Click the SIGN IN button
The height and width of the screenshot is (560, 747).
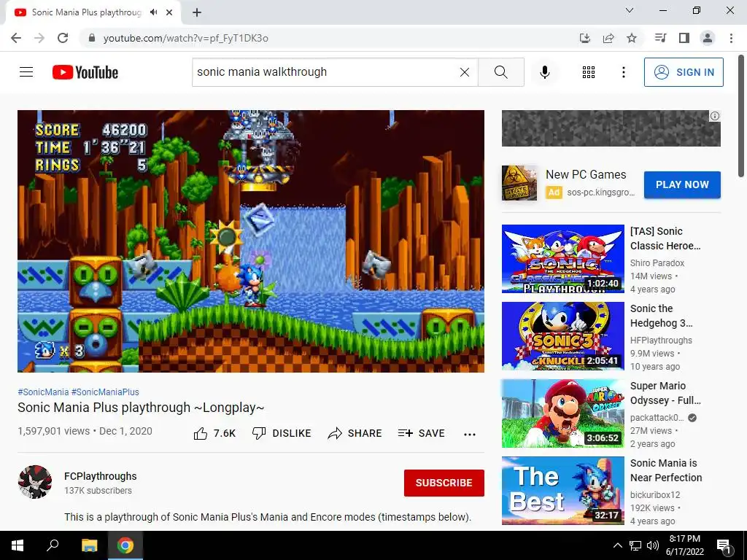coord(684,72)
